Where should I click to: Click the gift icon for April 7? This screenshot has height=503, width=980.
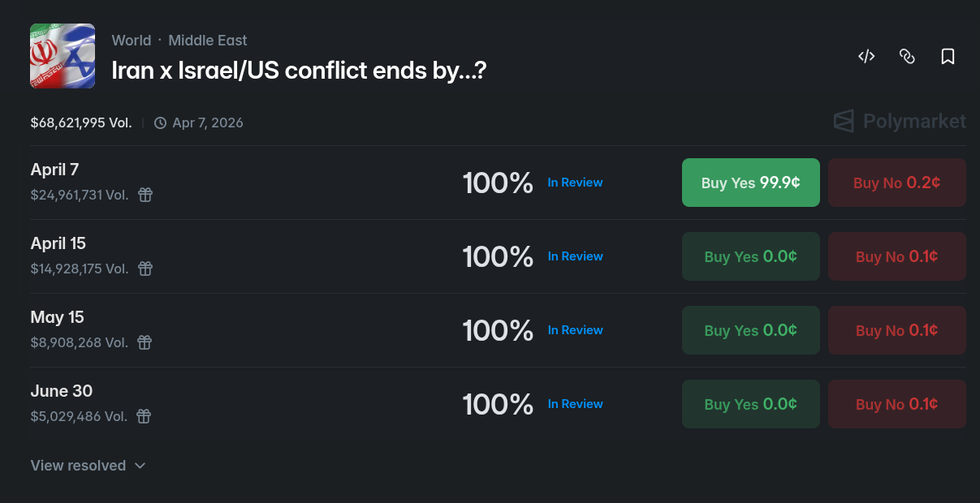coord(145,195)
